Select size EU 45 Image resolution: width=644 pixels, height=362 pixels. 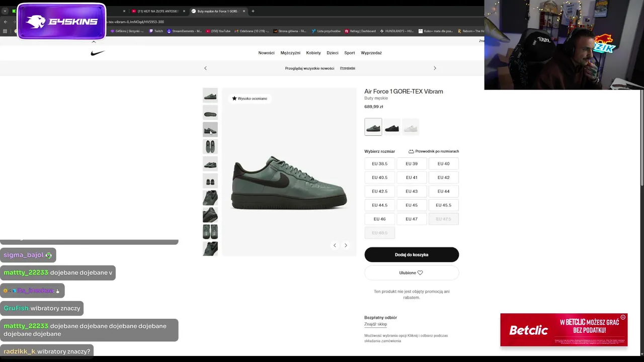412,205
